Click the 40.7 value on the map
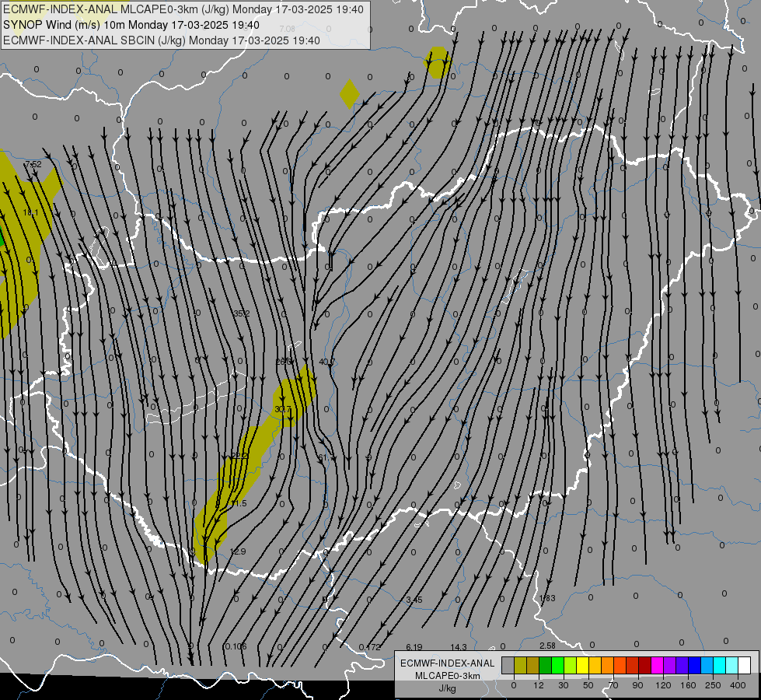The width and height of the screenshot is (761, 700). [x=326, y=362]
